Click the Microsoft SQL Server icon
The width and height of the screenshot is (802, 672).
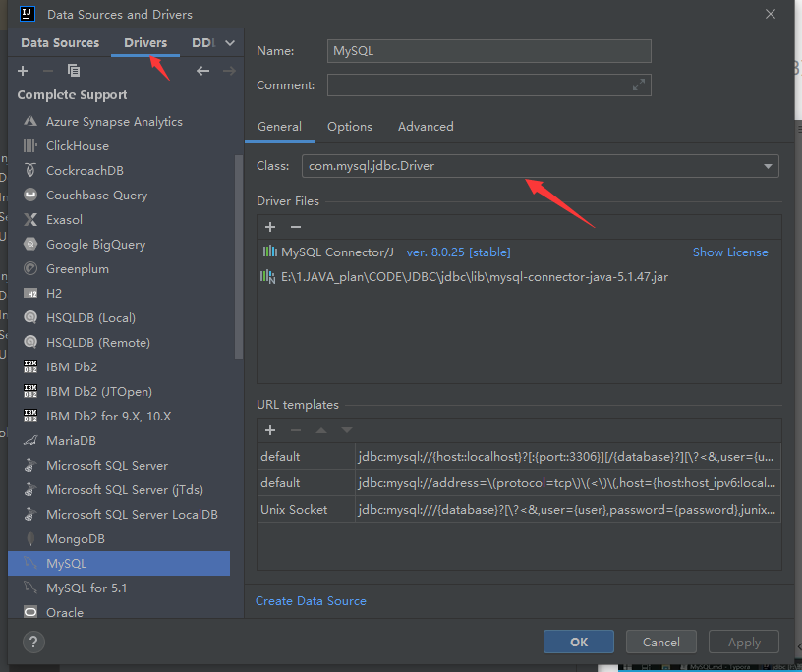coord(30,465)
